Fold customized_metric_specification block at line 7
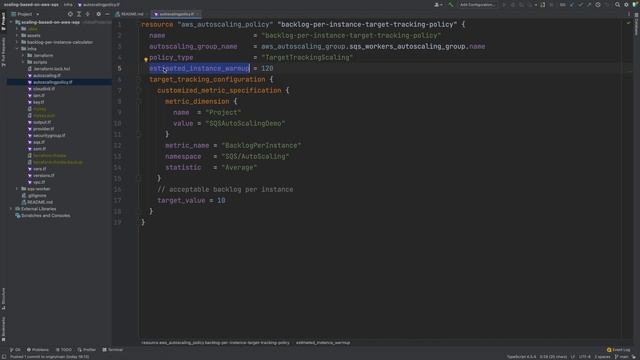Viewport: 640px width, 360px height. pyautogui.click(x=138, y=91)
